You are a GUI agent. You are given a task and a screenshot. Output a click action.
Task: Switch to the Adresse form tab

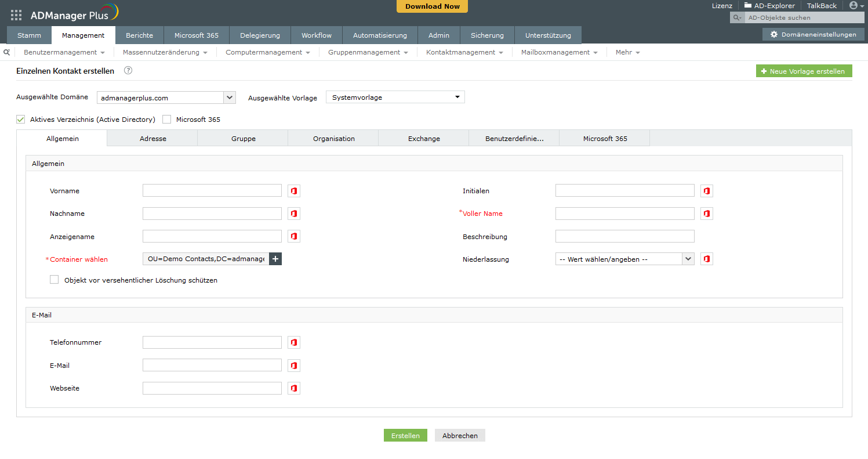[153, 139]
